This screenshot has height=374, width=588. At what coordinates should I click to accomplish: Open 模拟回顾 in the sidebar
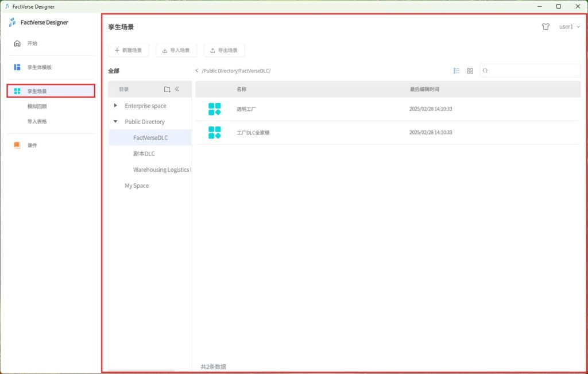coord(37,106)
